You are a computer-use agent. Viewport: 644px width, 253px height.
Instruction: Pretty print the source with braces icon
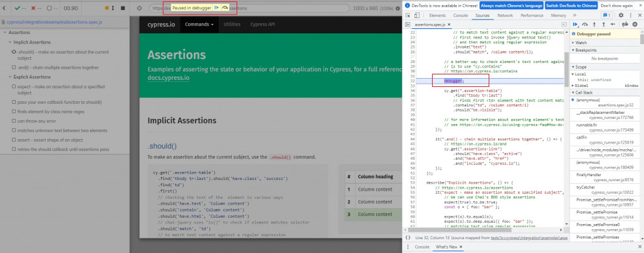(x=408, y=238)
